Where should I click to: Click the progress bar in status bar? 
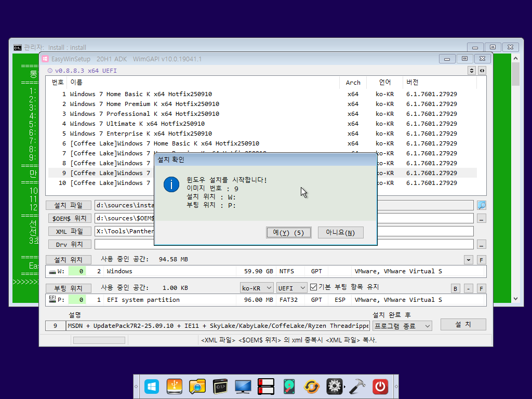tap(99, 340)
